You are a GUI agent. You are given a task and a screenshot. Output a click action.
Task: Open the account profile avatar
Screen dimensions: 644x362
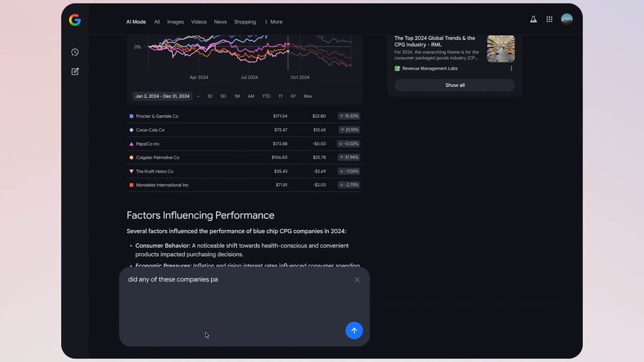pyautogui.click(x=567, y=19)
